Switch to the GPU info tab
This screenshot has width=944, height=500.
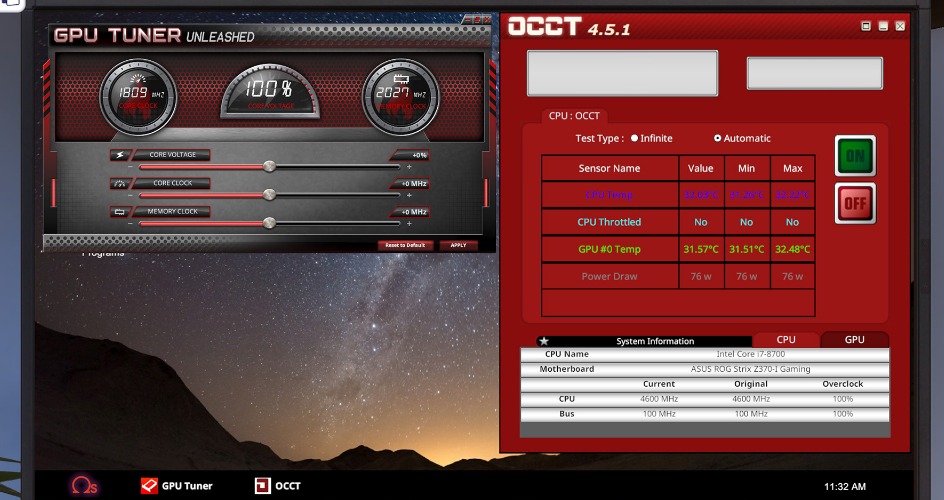[854, 339]
